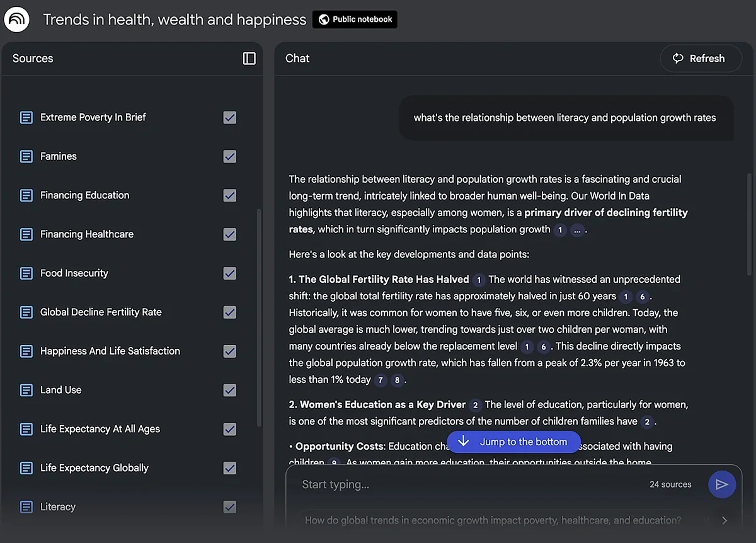Select the Life Expectancy At All Ages source
Viewport: 756px width, 543px height.
tap(100, 429)
